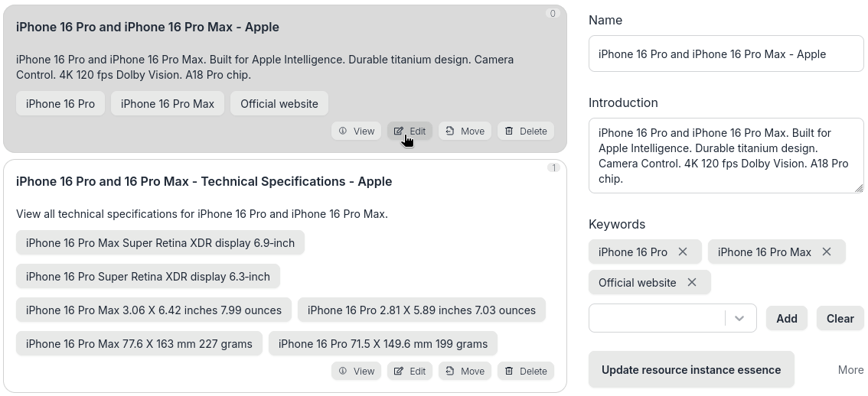Viewport: 868px width, 396px height.
Task: Click Update resource instance essence button
Action: (x=691, y=370)
